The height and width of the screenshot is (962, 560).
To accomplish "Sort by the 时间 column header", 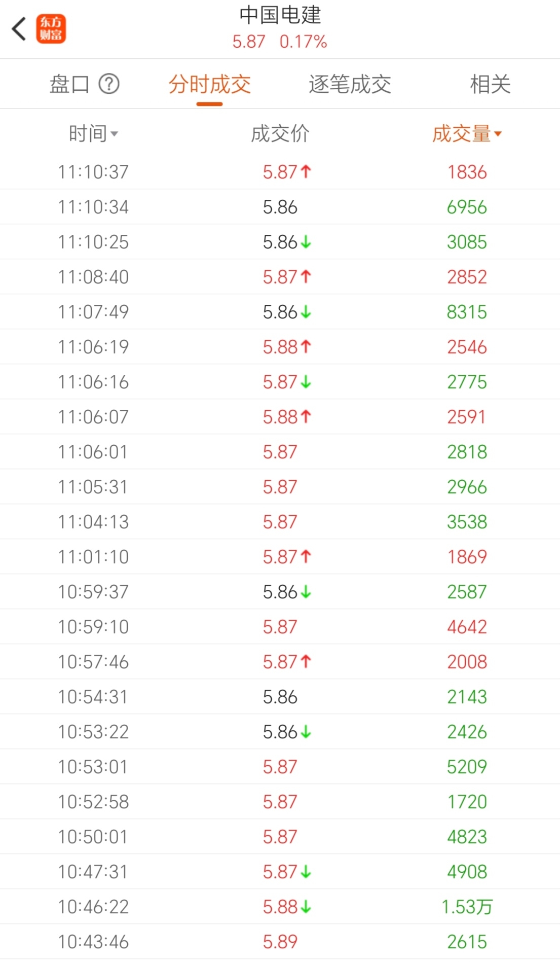I will pos(93,134).
